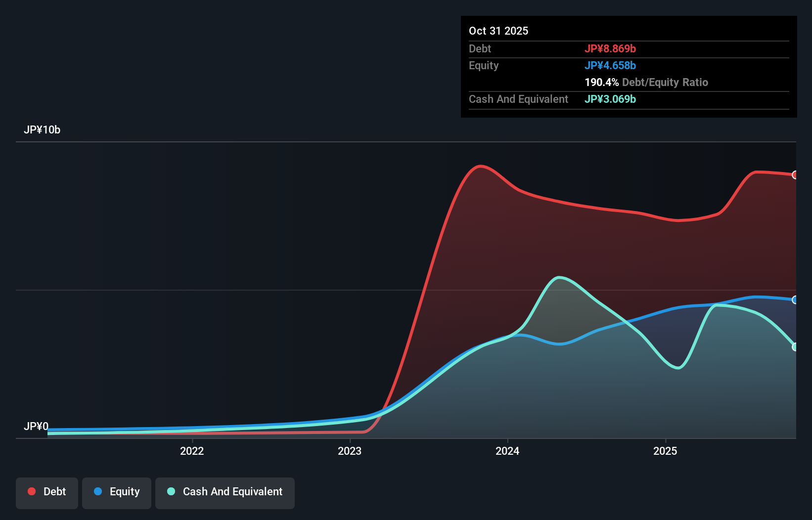
Task: Select the 2024 label on the x-axis
Action: [x=507, y=451]
